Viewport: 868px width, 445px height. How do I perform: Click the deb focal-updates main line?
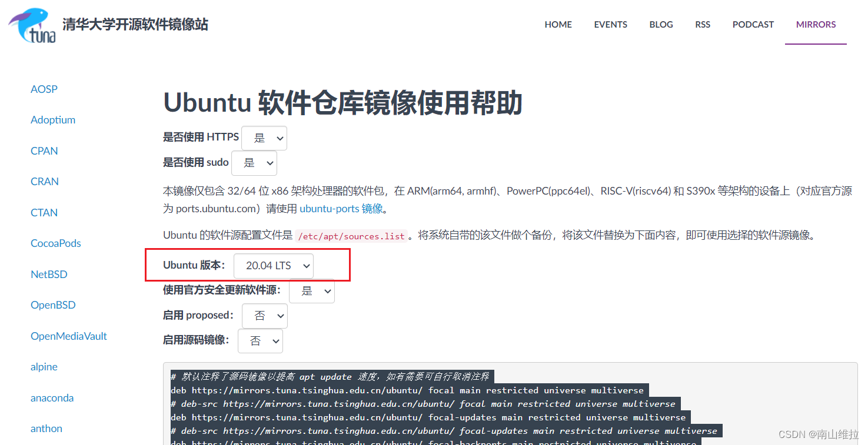coord(428,417)
